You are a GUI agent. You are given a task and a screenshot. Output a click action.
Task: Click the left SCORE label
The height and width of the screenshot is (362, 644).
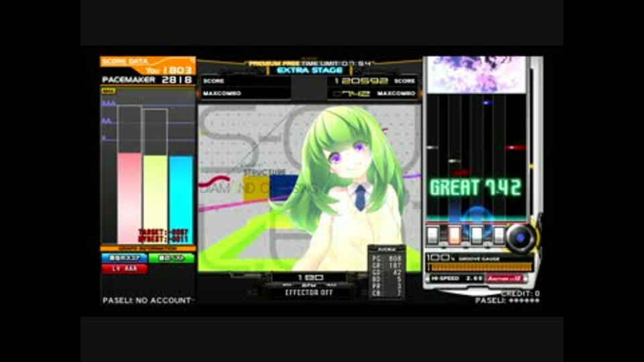coord(213,81)
